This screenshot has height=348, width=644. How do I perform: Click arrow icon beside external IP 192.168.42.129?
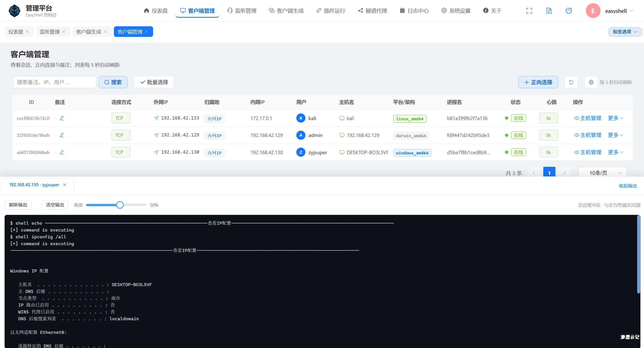pos(156,135)
